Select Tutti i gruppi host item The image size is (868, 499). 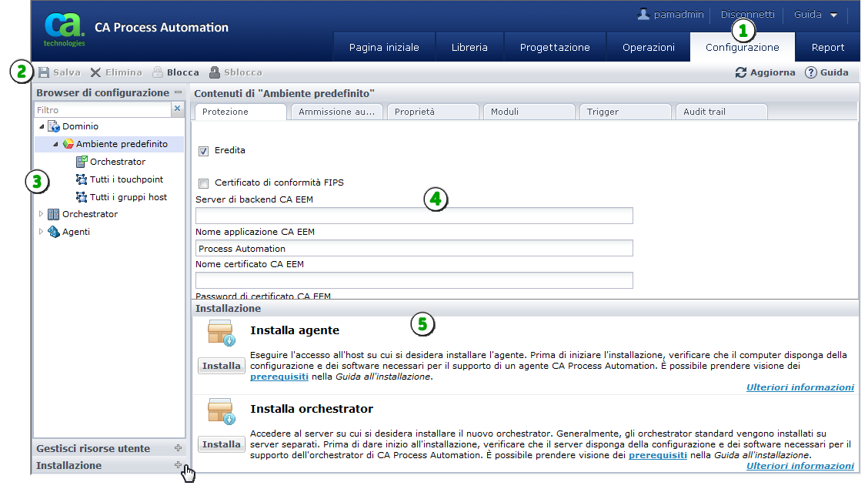pos(128,197)
